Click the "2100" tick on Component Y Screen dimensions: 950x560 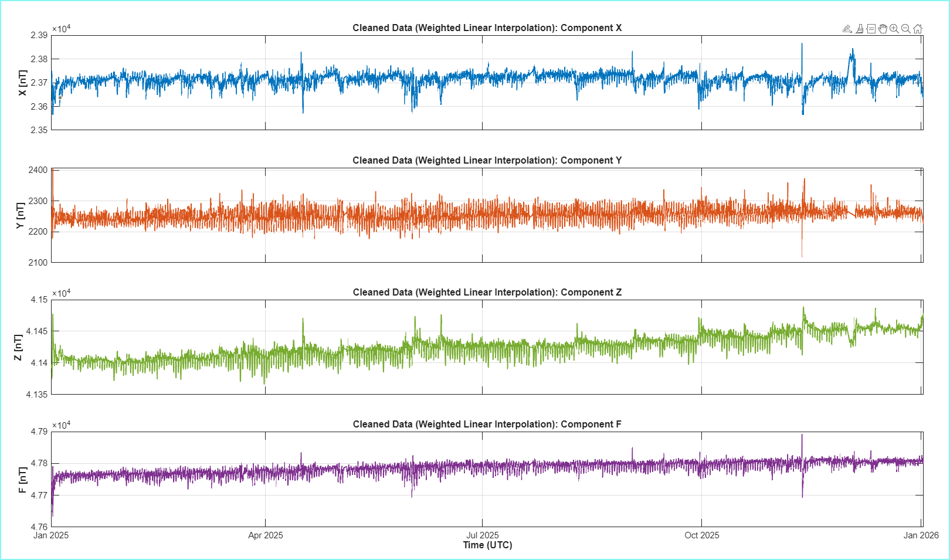pos(38,263)
